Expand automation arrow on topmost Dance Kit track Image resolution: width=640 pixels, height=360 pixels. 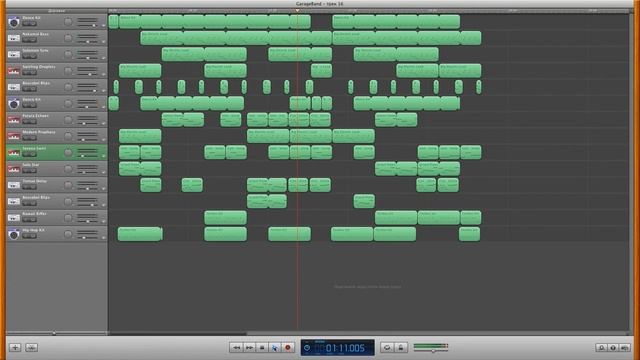[x=103, y=26]
